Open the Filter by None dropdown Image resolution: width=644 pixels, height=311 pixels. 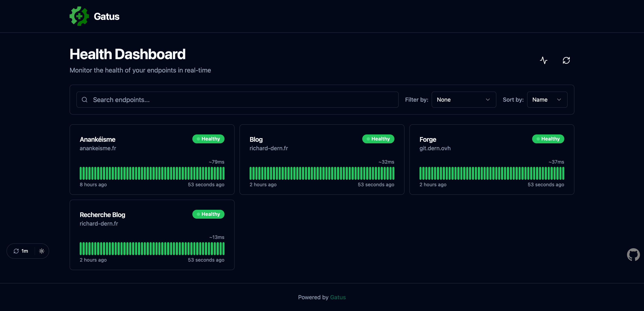[464, 100]
